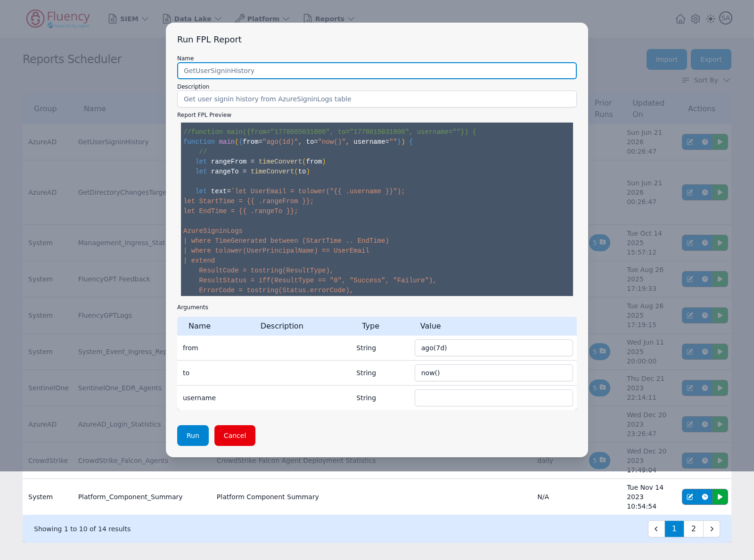The height and width of the screenshot is (560, 754).
Task: Go to page 2 of results
Action: 693,529
